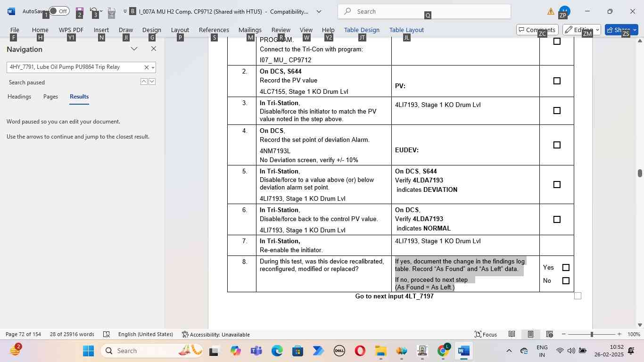
Task: Open Microsoft Teams from taskbar
Action: [256, 351]
